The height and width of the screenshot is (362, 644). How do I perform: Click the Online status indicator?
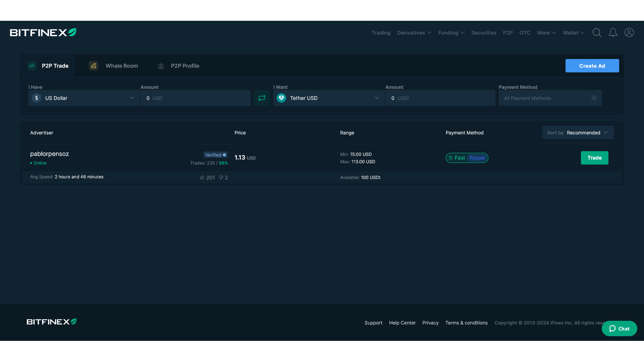point(38,163)
